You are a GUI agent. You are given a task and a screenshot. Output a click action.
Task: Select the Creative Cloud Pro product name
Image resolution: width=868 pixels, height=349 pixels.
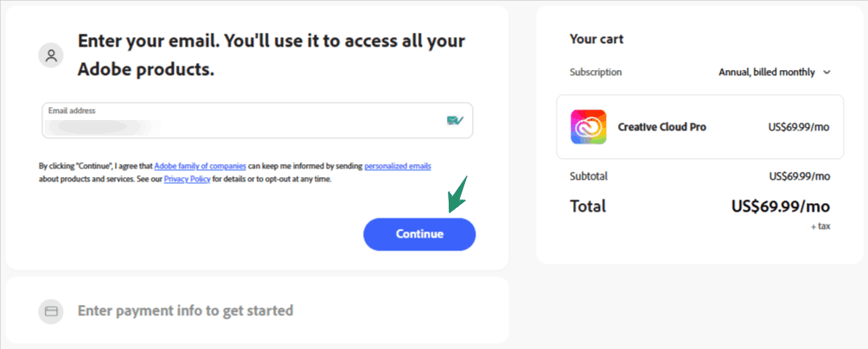pos(661,127)
